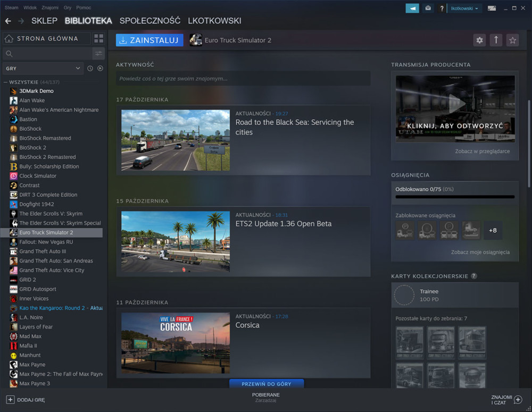Open Zobacz moje osiągnięcia link
Image resolution: width=532 pixels, height=412 pixels.
(x=480, y=252)
